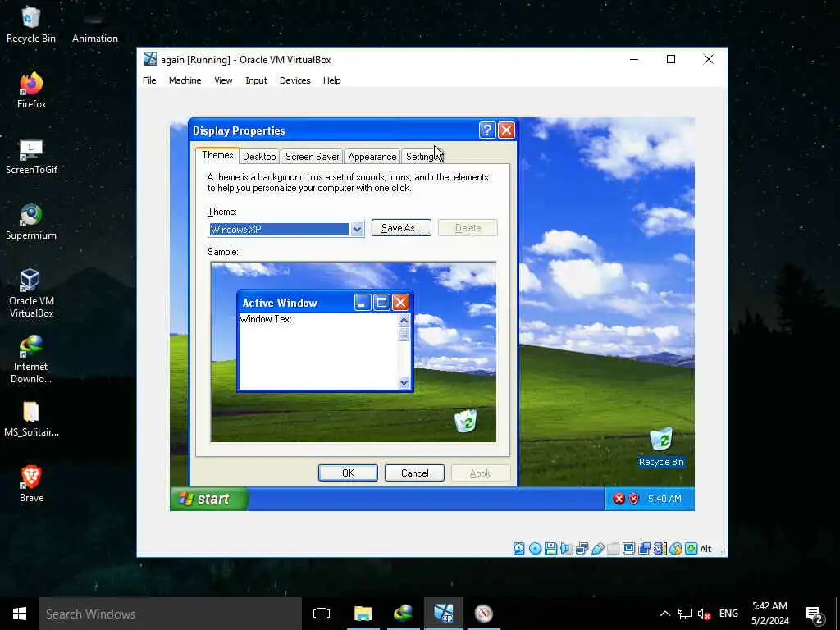Select the Internet Download Manager desktop shortcut
840x630 pixels.
pyautogui.click(x=31, y=359)
